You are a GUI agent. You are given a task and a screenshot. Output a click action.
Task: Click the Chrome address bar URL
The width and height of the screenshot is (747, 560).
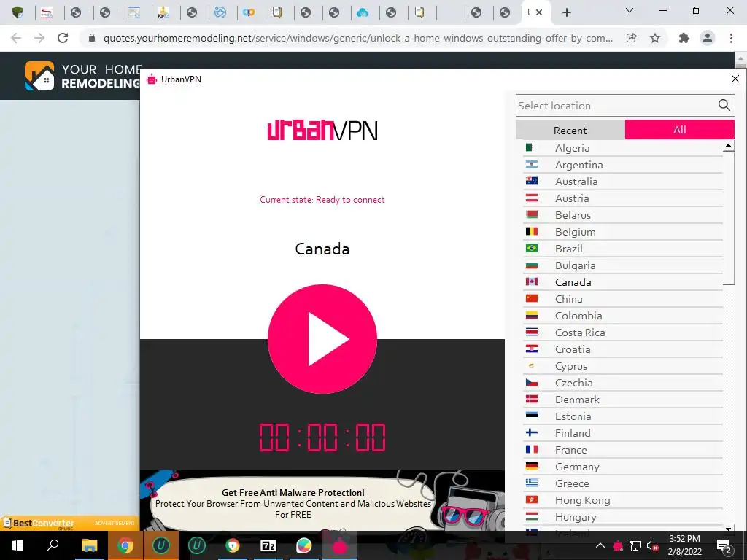point(357,38)
